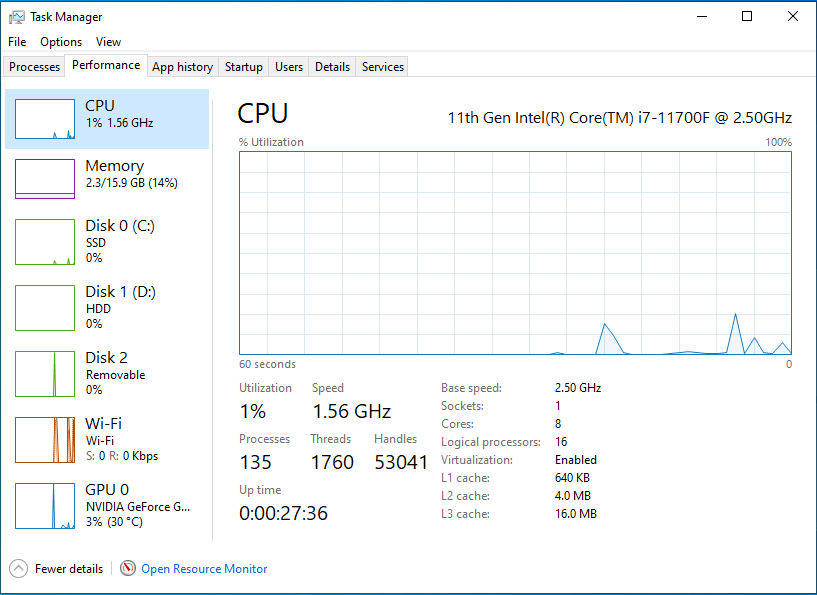This screenshot has width=817, height=595.
Task: Open the Users tab
Action: click(x=289, y=67)
